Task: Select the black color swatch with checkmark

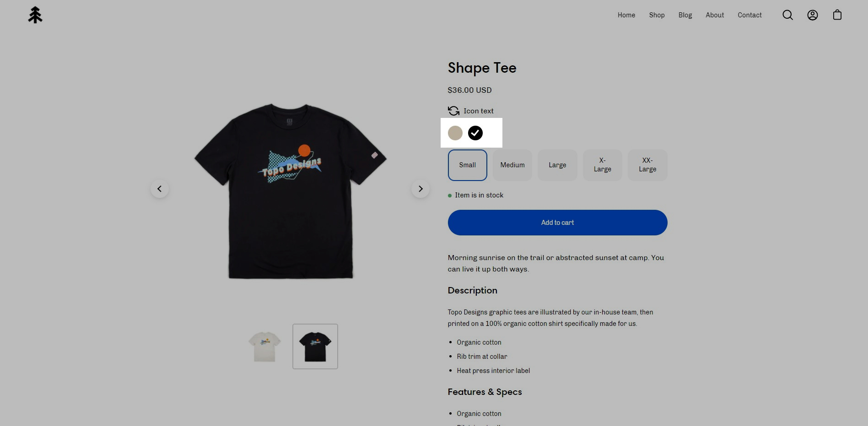Action: pyautogui.click(x=475, y=133)
